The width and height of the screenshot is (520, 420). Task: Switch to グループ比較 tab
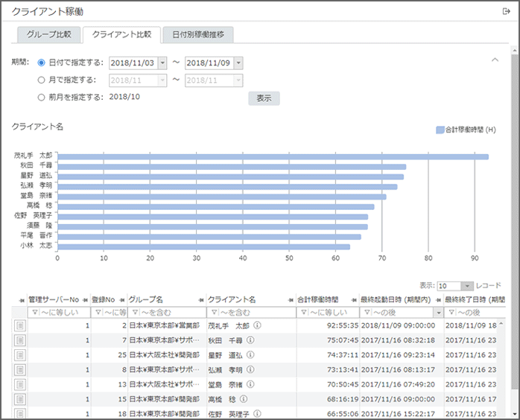click(x=48, y=34)
